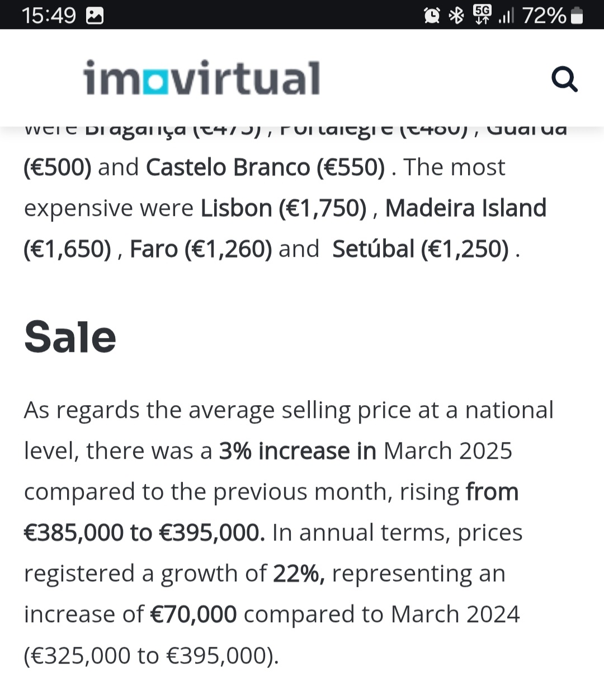Tap the 15:49 clock time

click(49, 15)
